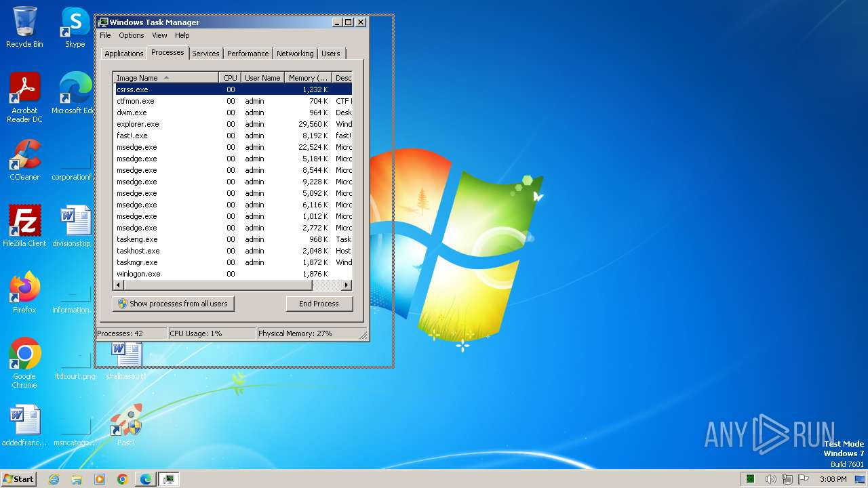The height and width of the screenshot is (488, 868).
Task: Switch to the Networking tab
Action: [x=295, y=54]
